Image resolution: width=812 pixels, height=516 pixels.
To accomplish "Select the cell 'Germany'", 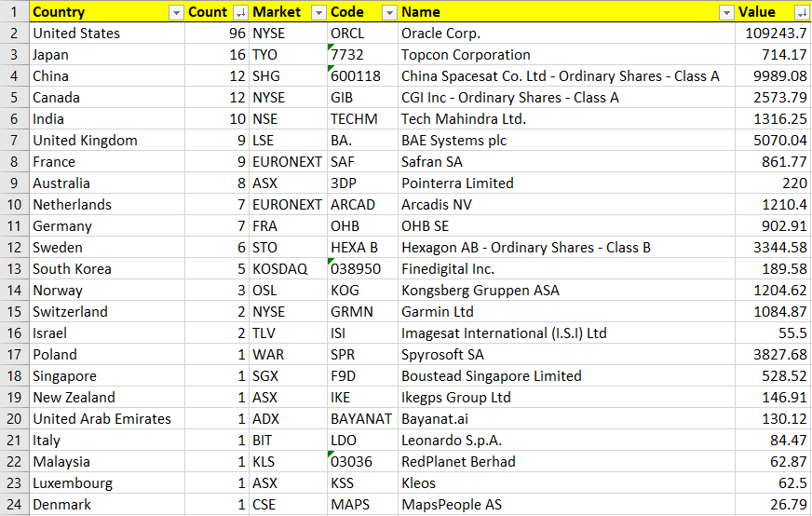I will [x=107, y=226].
